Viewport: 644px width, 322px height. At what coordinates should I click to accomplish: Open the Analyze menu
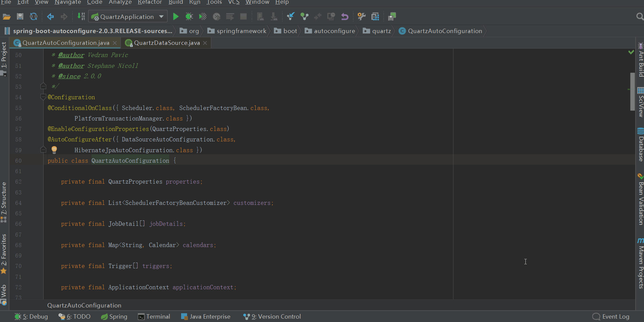(x=120, y=2)
